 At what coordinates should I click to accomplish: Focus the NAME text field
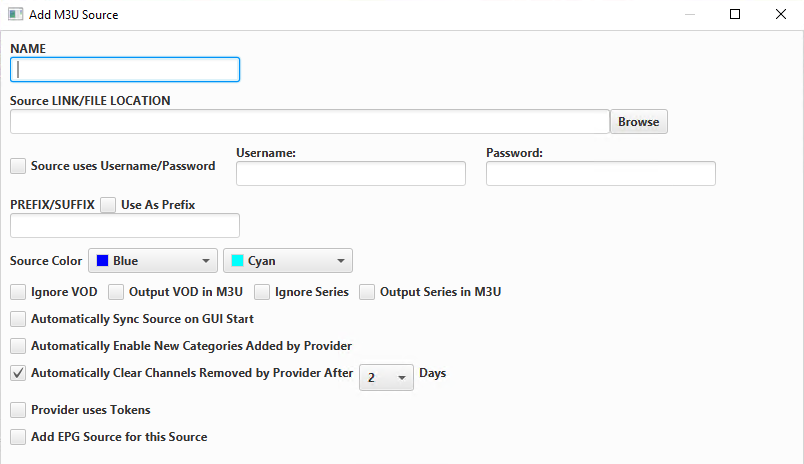click(x=125, y=70)
